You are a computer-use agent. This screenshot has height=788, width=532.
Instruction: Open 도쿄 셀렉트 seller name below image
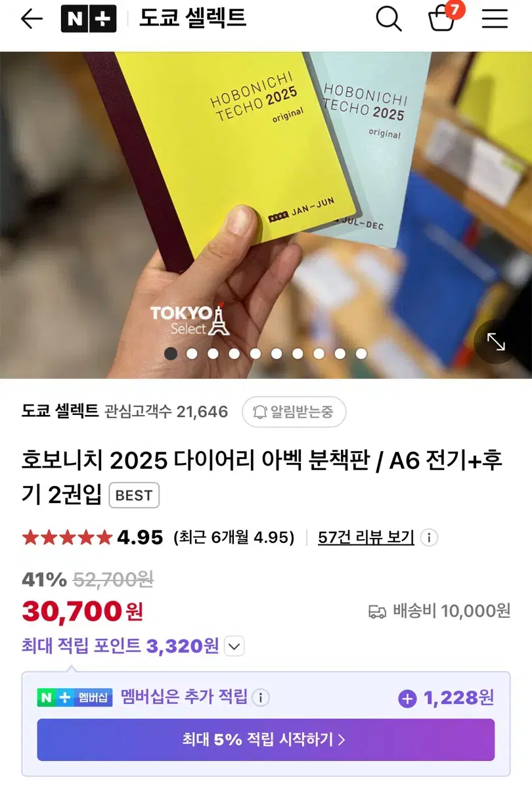pyautogui.click(x=60, y=412)
